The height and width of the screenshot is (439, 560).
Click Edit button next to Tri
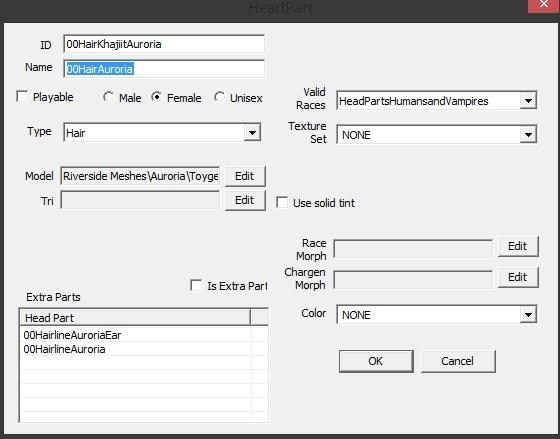point(245,200)
